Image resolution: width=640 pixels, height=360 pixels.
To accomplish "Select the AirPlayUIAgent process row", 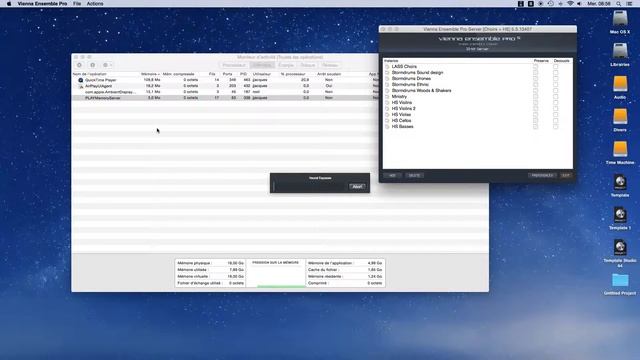I will (x=225, y=86).
